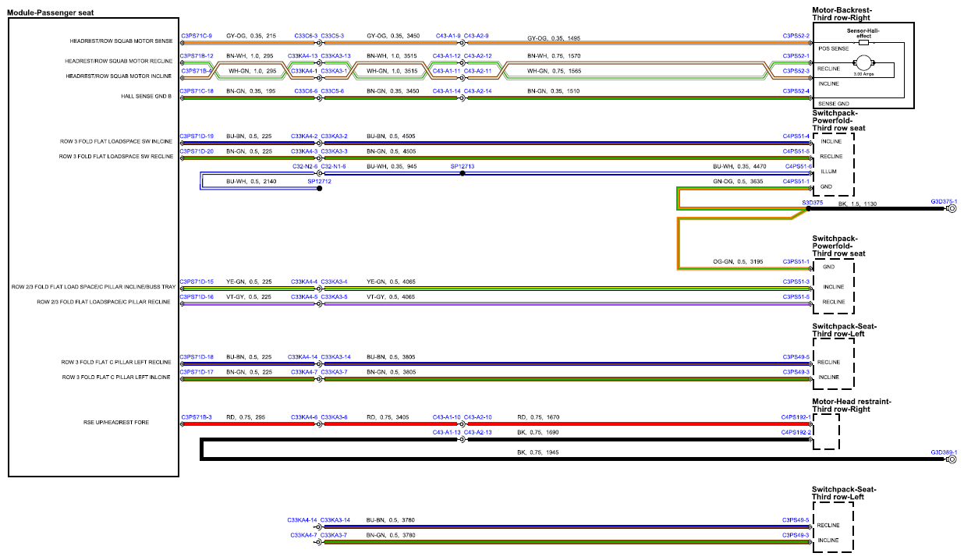964x560 pixels.
Task: Open the C32-N2-6 connector link
Action: (304, 167)
